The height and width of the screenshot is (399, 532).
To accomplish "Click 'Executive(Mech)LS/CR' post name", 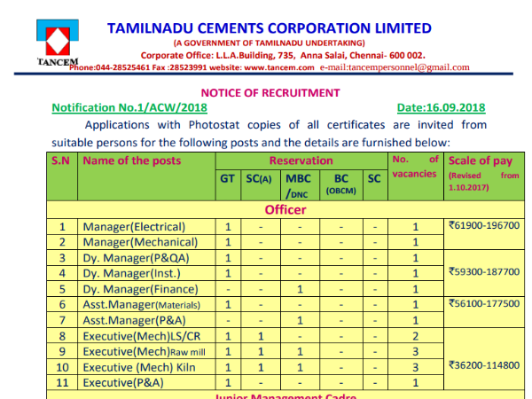I will coord(142,336).
